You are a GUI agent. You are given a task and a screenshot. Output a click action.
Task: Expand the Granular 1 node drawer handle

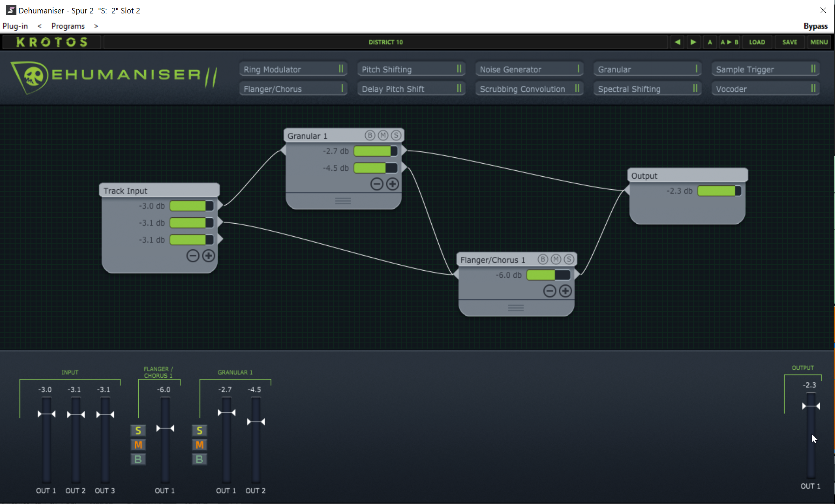[343, 201]
